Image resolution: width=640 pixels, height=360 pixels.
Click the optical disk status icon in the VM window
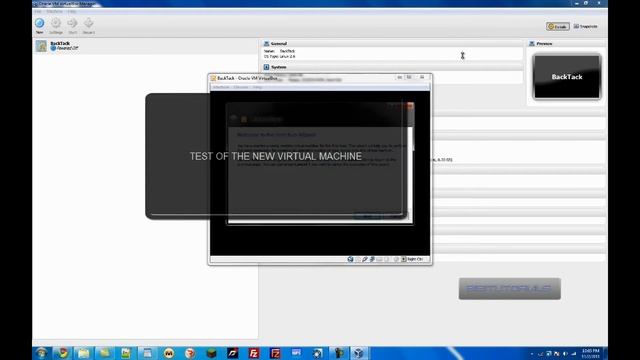(350, 259)
